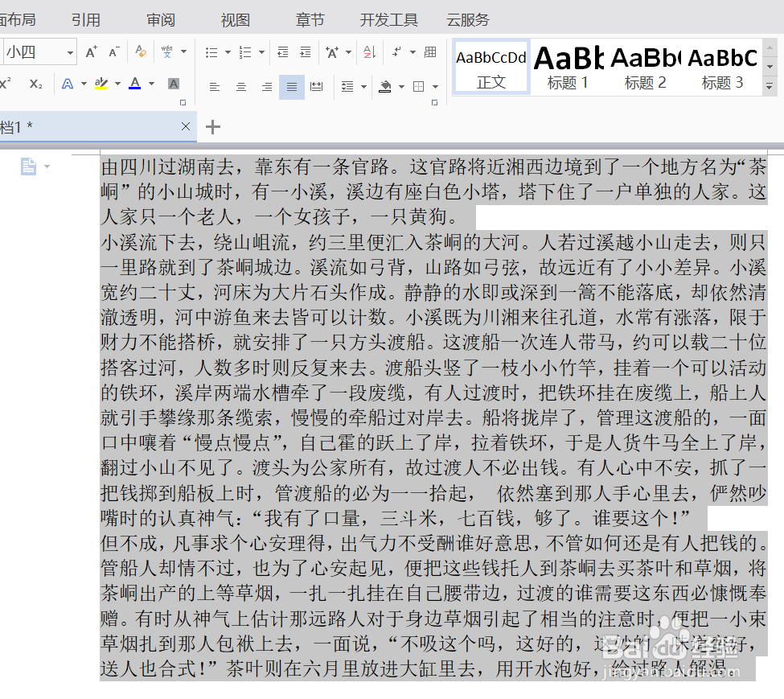784x699 pixels.
Task: Click the paragraph starting 但不成
Action: coord(433,606)
